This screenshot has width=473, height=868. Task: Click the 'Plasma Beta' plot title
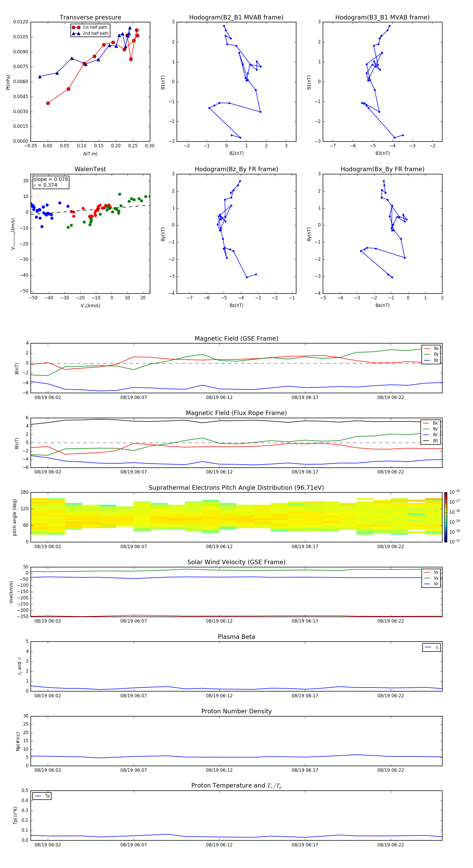236,637
